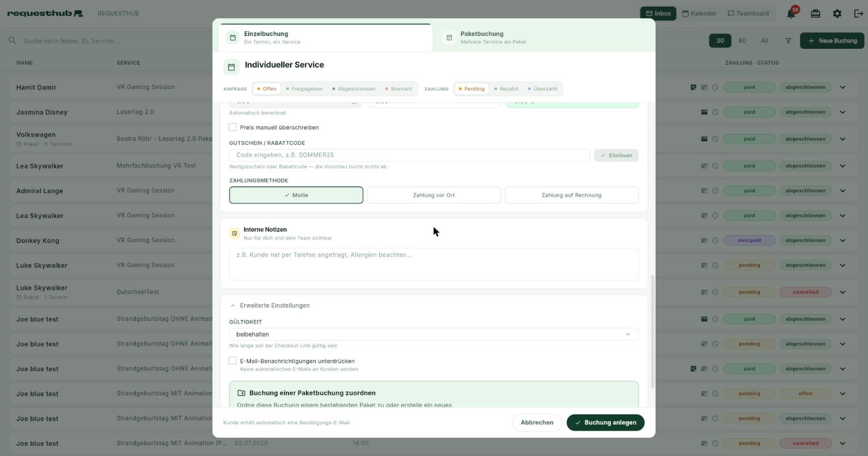Open the Gültigkeit dropdown showing beibehalten
Viewport: 868px width, 456px height.
coord(434,334)
